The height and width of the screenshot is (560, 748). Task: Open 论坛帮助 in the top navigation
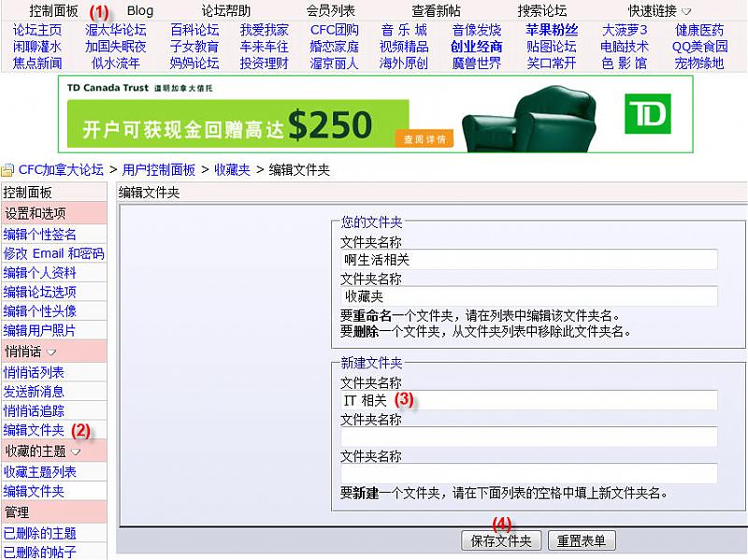(x=226, y=11)
